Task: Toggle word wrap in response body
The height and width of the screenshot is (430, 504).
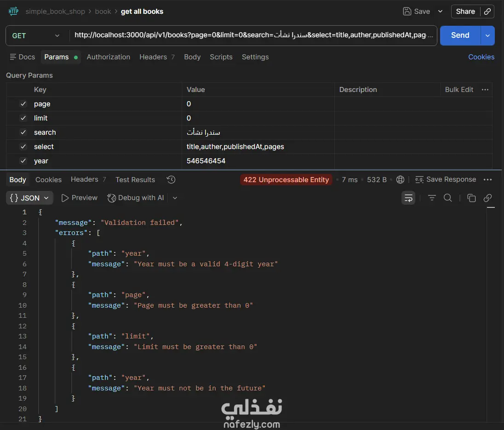Action: (408, 198)
